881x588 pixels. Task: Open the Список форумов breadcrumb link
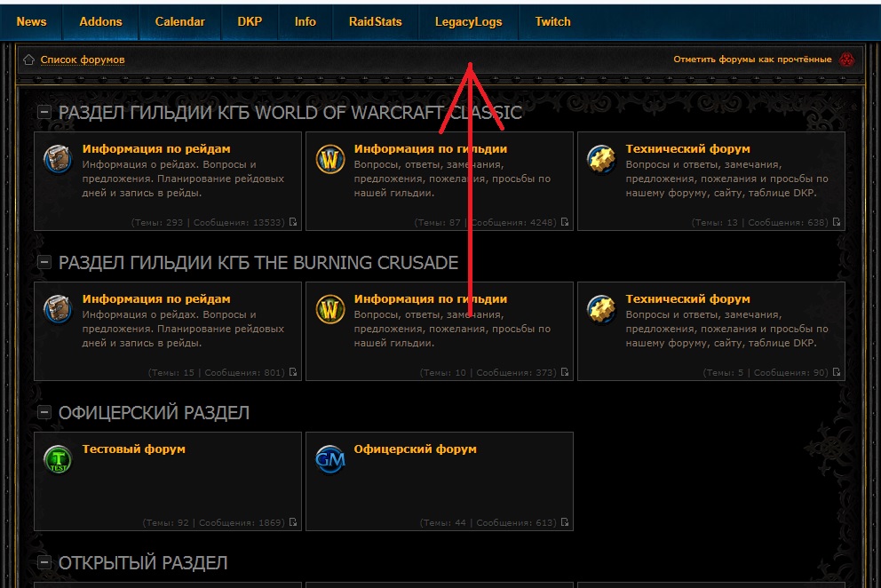coord(83,60)
